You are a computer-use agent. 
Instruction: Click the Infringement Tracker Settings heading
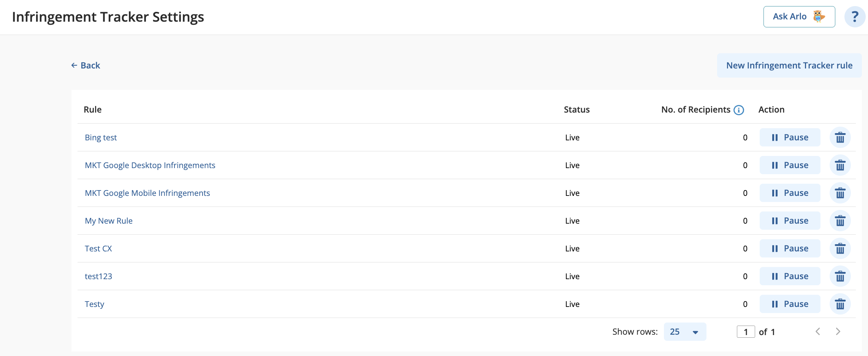[108, 17]
